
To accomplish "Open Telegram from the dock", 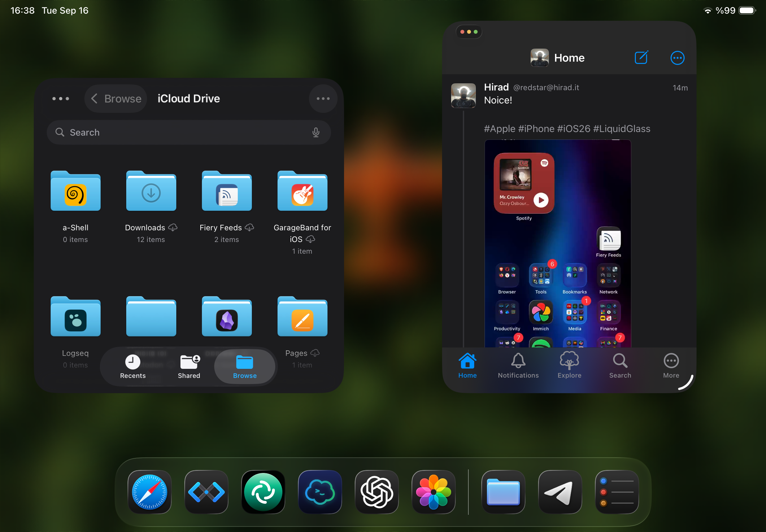I will coord(560,492).
